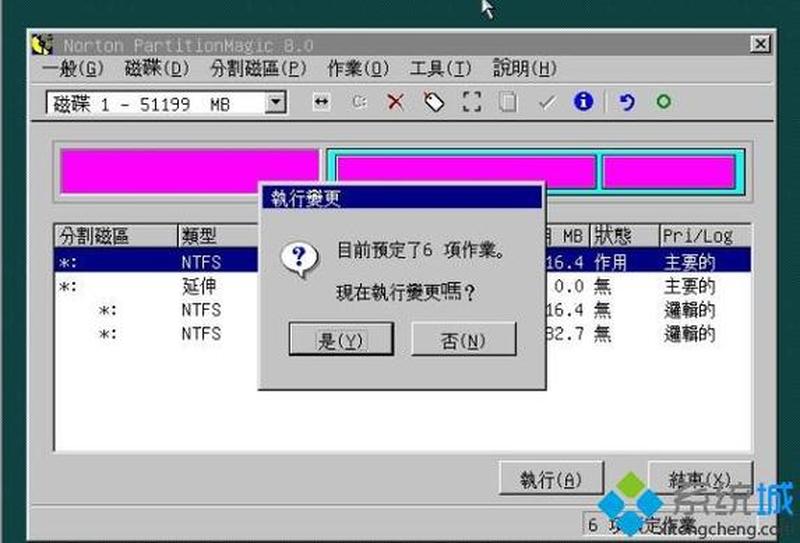Click the grayed C: drive letter icon

359,102
